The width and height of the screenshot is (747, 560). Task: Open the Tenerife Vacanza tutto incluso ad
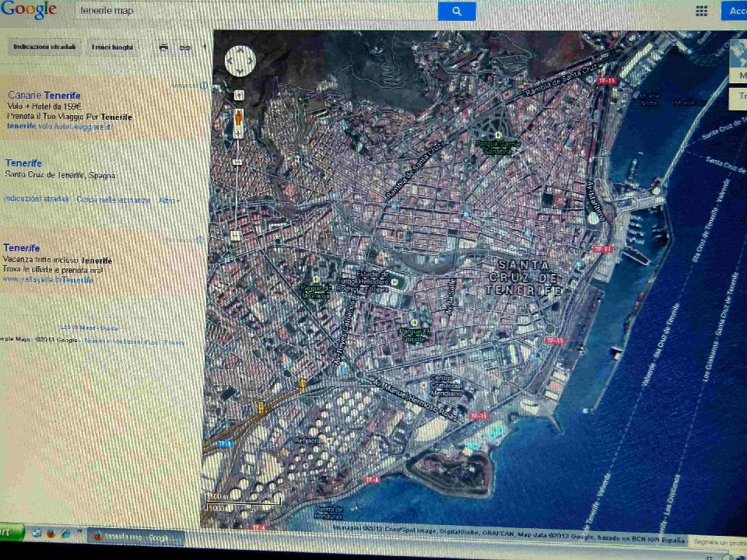tap(22, 248)
